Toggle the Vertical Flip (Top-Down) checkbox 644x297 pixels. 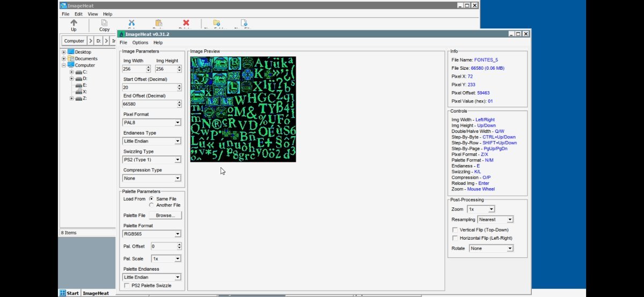point(455,230)
